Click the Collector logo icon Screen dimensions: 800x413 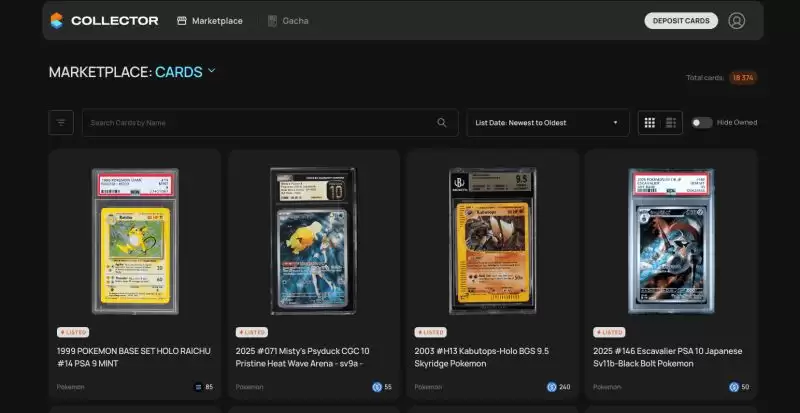(x=57, y=21)
